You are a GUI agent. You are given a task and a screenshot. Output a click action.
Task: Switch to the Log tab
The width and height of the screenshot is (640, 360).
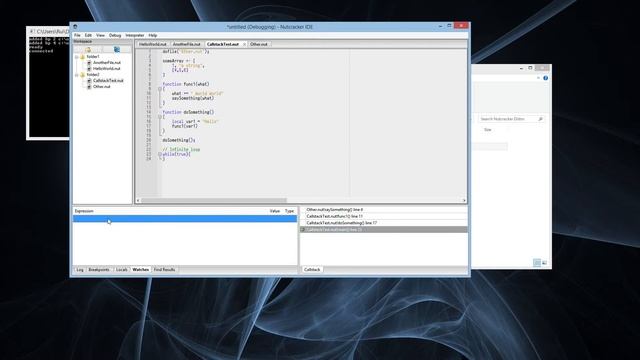point(80,270)
